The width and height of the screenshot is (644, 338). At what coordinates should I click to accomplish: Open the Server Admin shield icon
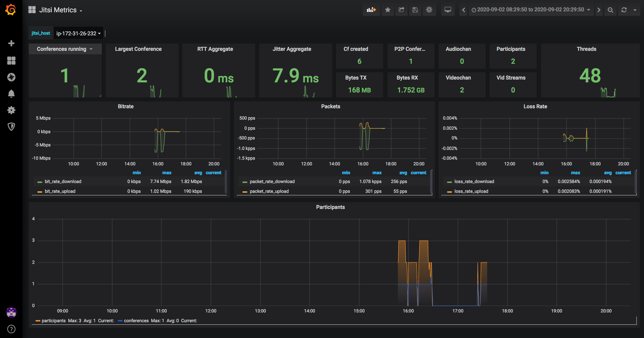point(11,127)
